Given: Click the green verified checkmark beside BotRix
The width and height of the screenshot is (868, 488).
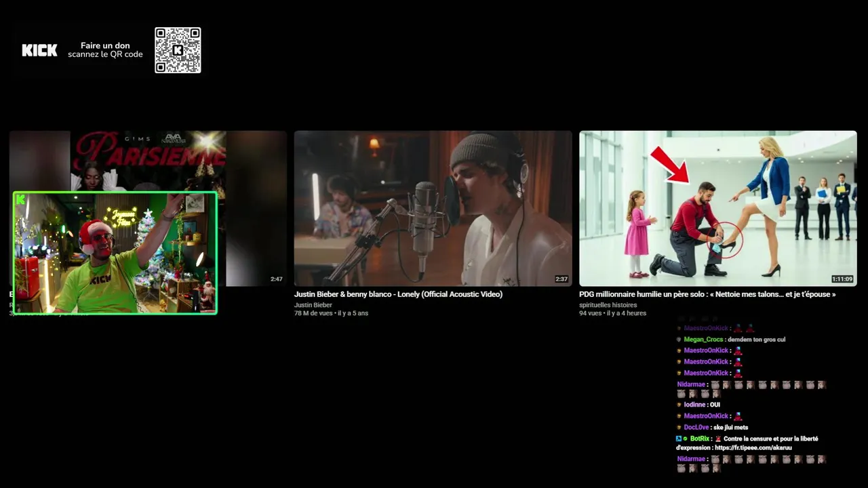Looking at the screenshot, I should pyautogui.click(x=686, y=439).
